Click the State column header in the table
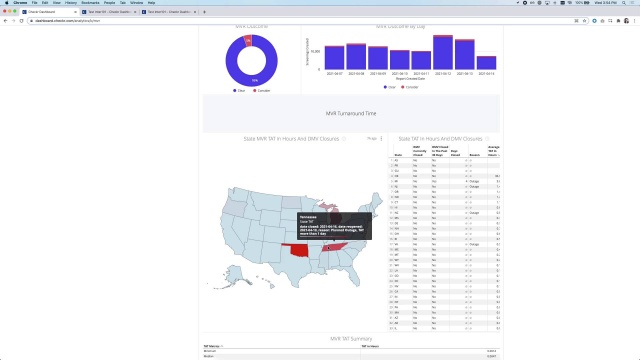This screenshot has height=360, width=640. [x=398, y=155]
